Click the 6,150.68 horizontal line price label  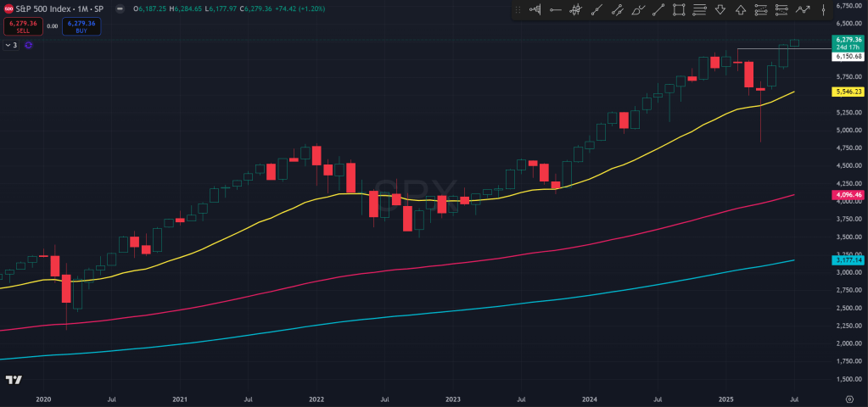848,56
